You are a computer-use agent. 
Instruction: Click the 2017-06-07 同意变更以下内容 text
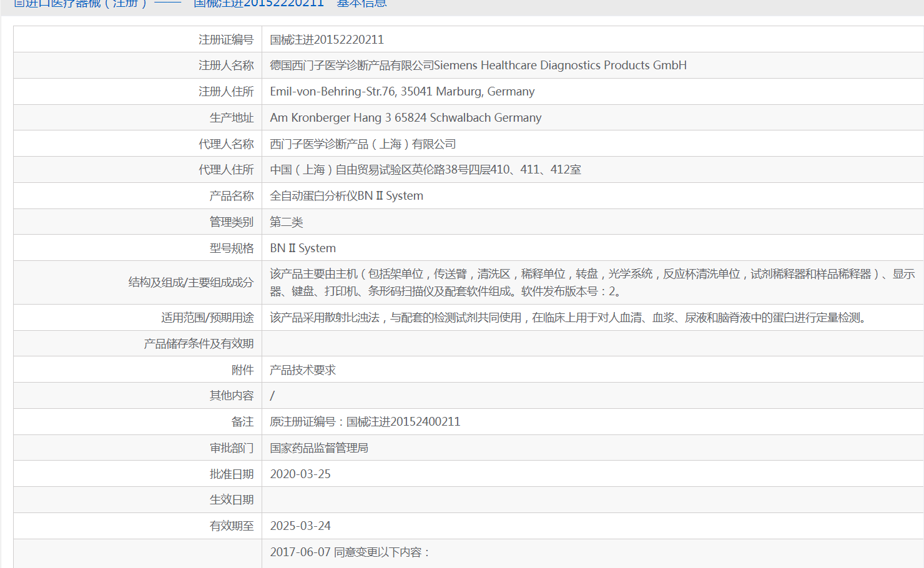[350, 552]
